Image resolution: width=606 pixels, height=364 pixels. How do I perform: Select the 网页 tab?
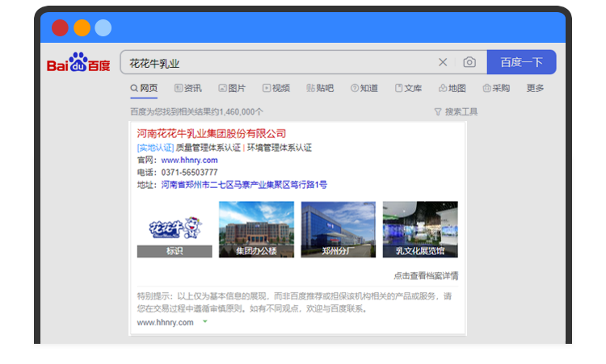pyautogui.click(x=144, y=89)
